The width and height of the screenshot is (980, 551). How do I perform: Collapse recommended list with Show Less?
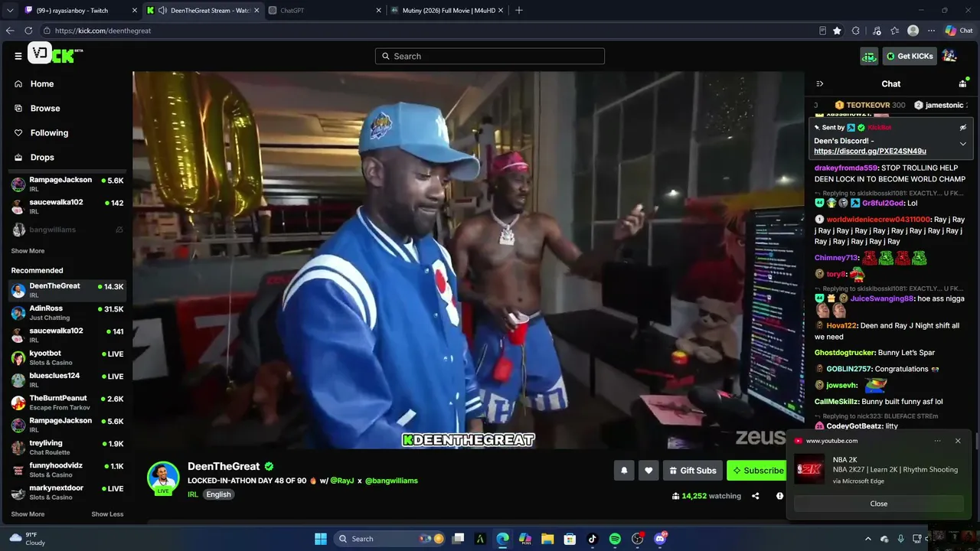107,514
